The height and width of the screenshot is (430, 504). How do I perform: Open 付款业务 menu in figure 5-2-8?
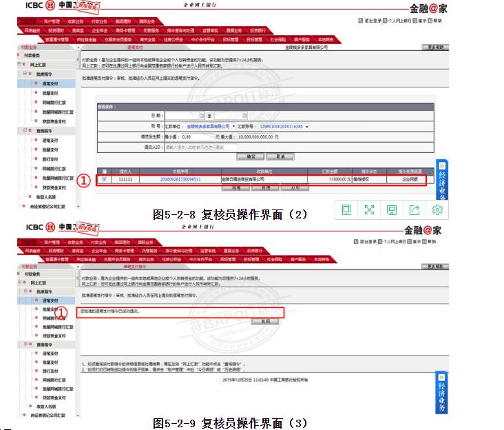99,21
